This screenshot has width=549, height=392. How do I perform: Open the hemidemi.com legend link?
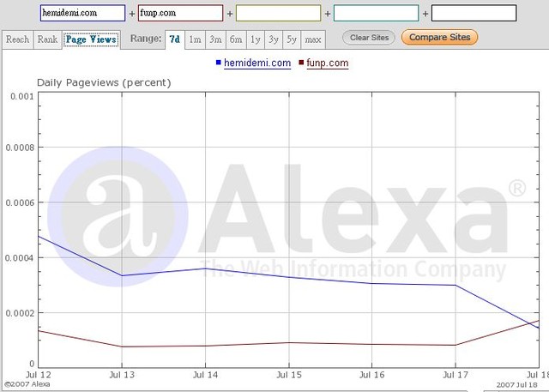click(x=257, y=63)
